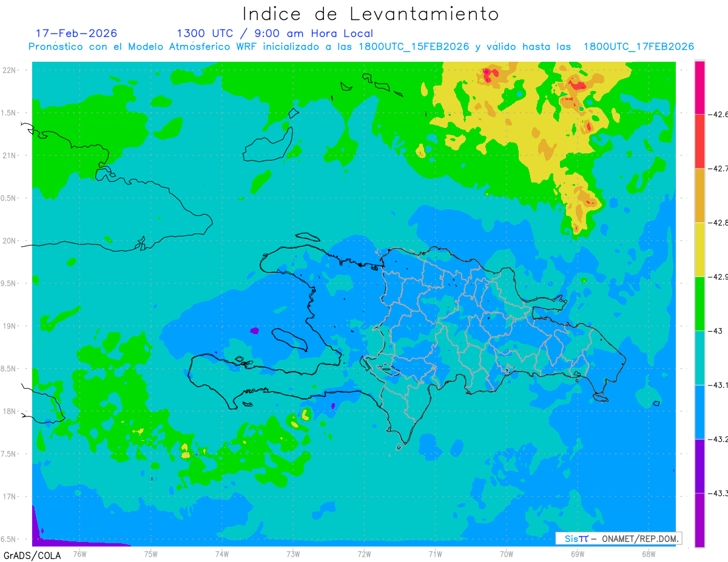Click the '-42.7' colorbar value
This screenshot has width=728, height=562.
coord(717,169)
